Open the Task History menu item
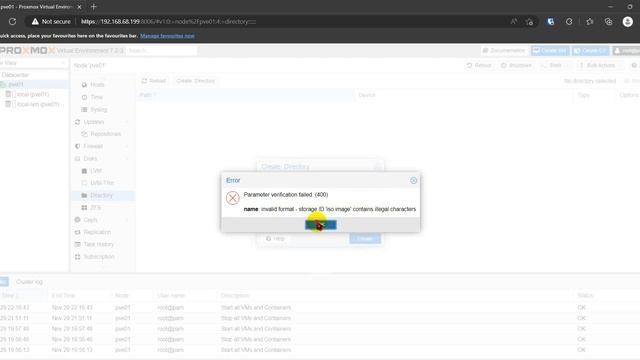Image resolution: width=640 pixels, height=360 pixels. pyautogui.click(x=98, y=244)
